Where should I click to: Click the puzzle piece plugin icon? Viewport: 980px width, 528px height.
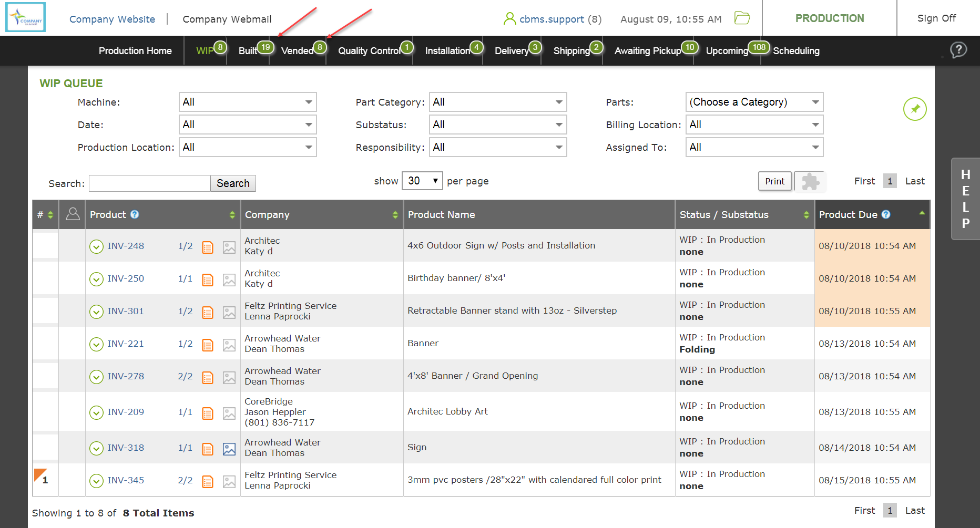point(810,182)
